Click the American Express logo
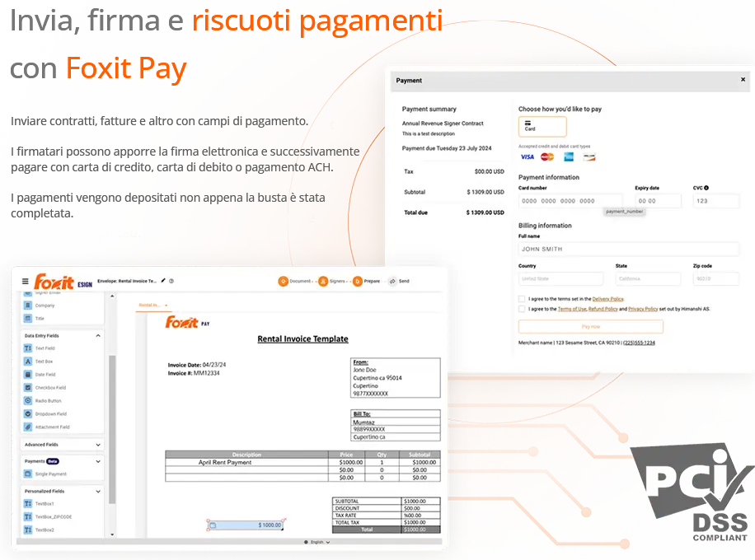The image size is (755, 560). point(569,156)
